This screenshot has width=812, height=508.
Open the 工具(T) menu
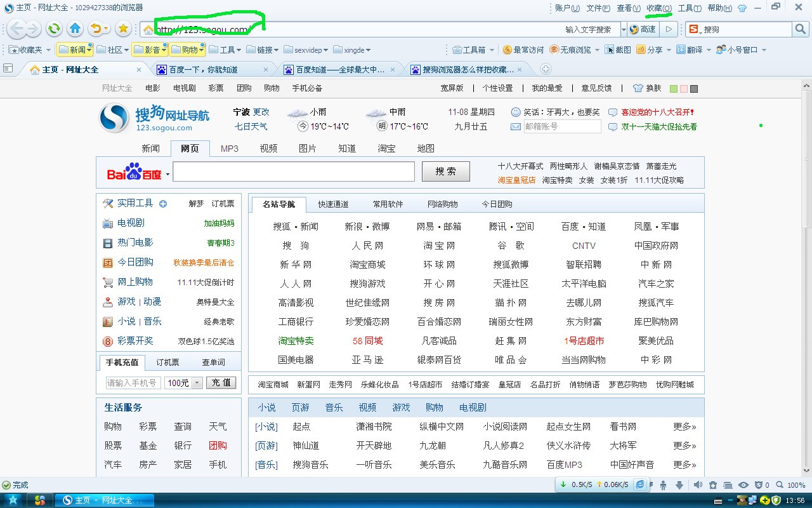[x=690, y=8]
